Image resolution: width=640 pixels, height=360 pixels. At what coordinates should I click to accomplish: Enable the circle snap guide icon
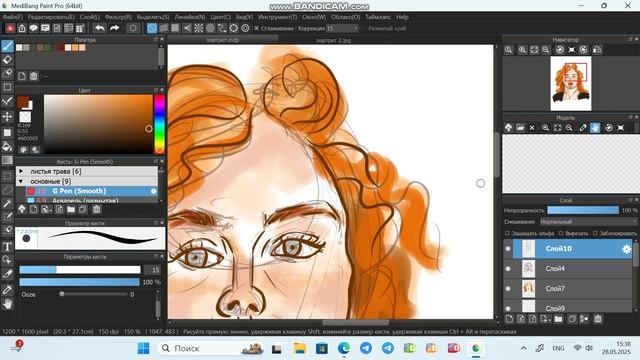coord(210,28)
